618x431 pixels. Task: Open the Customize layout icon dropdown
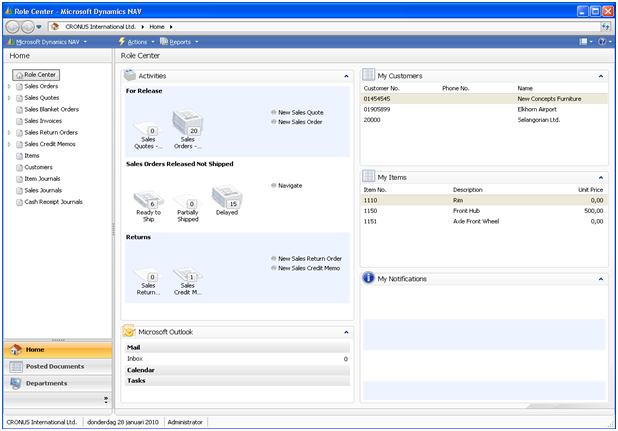click(x=585, y=42)
